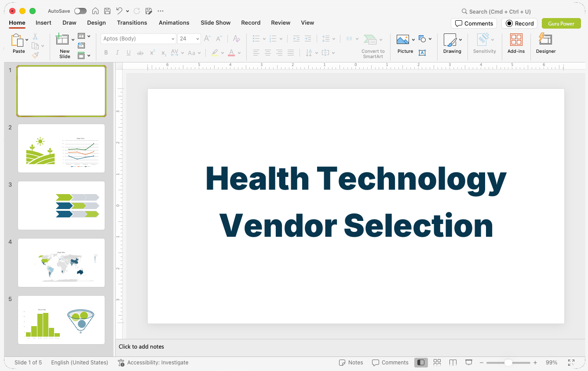Open the Slide Show tab
The height and width of the screenshot is (371, 588).
click(215, 22)
